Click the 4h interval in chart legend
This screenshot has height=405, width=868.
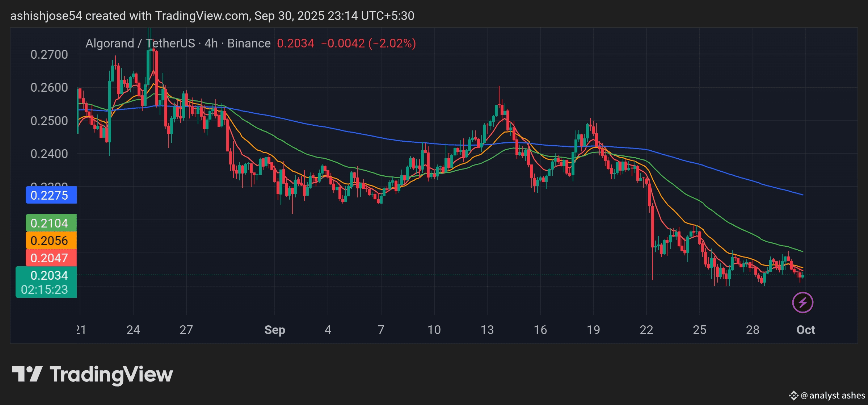tap(211, 43)
